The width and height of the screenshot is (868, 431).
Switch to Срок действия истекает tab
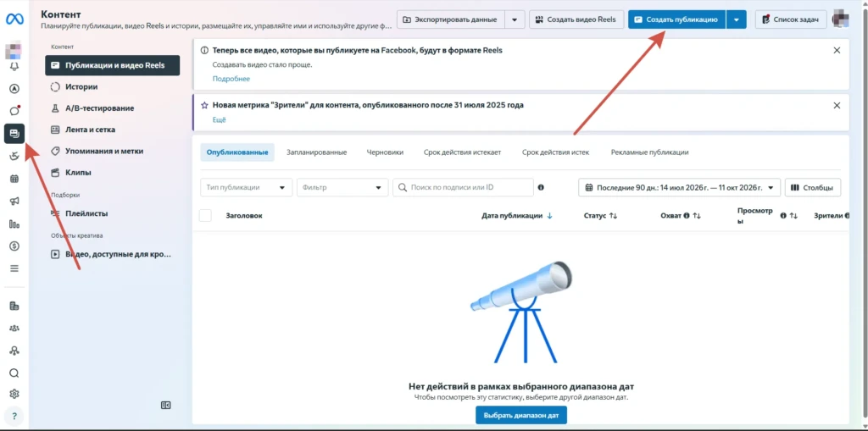click(462, 152)
